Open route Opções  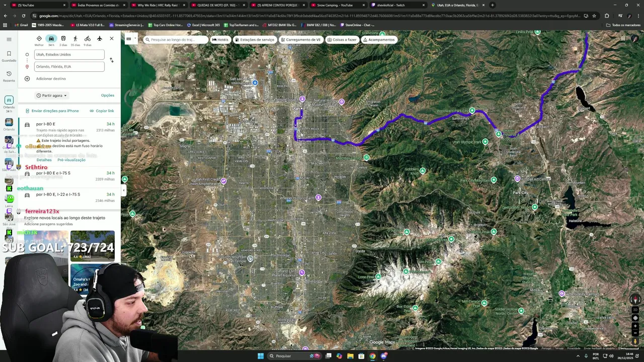(x=108, y=96)
